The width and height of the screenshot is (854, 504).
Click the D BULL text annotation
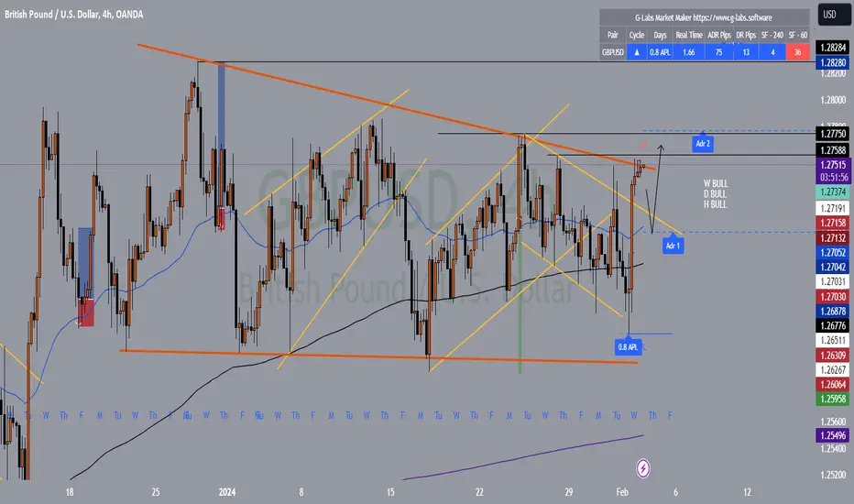[x=715, y=194]
